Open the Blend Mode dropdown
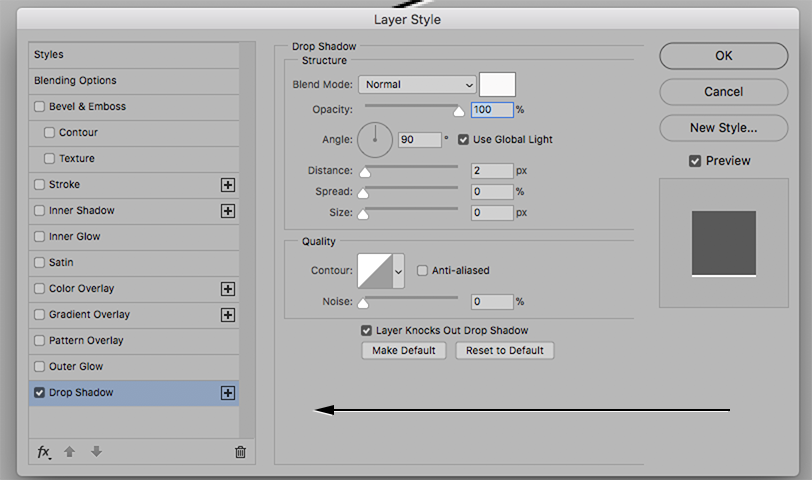This screenshot has height=480, width=812. pos(417,85)
